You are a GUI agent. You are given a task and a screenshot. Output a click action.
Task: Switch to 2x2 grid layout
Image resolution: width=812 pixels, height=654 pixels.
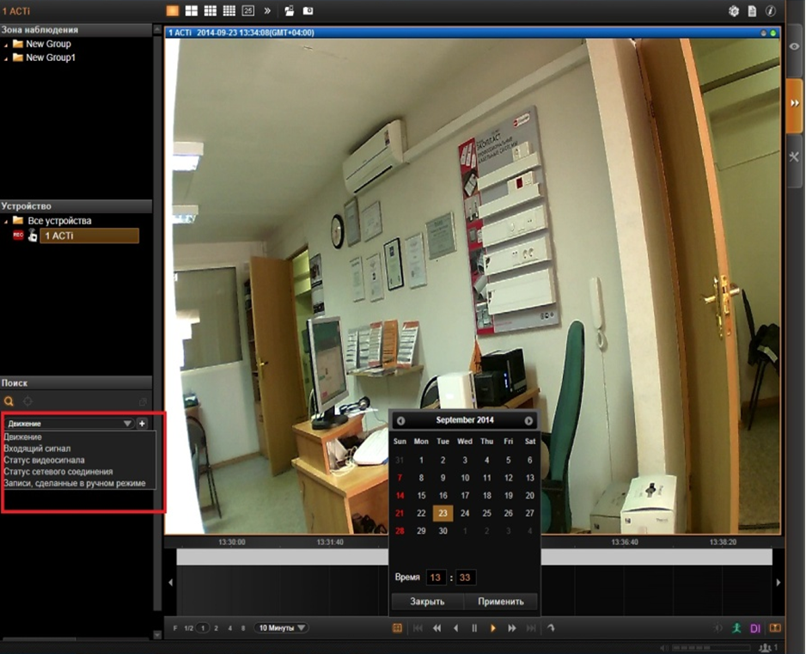(192, 11)
